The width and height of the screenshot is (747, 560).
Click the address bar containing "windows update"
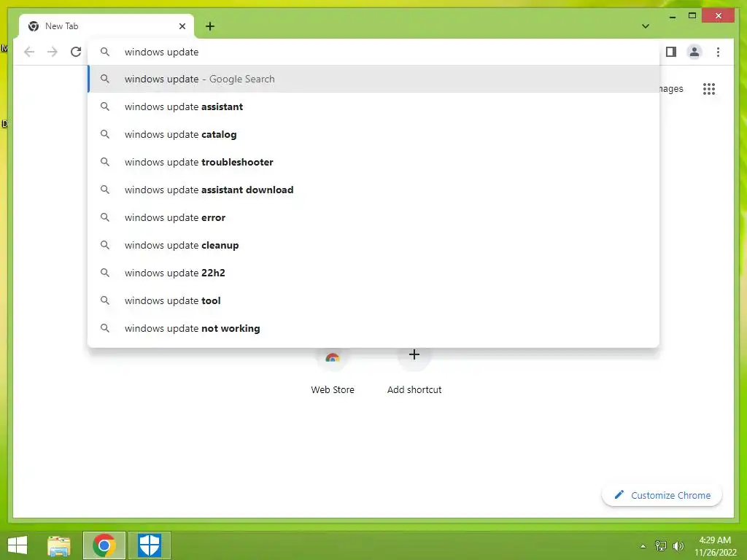pos(373,52)
